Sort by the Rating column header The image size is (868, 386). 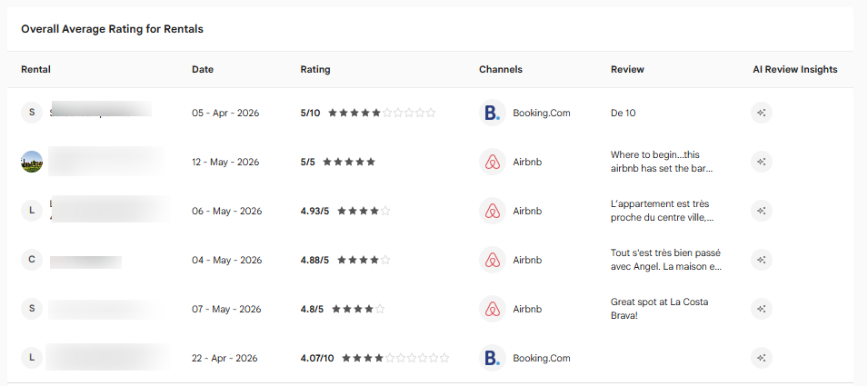click(315, 70)
